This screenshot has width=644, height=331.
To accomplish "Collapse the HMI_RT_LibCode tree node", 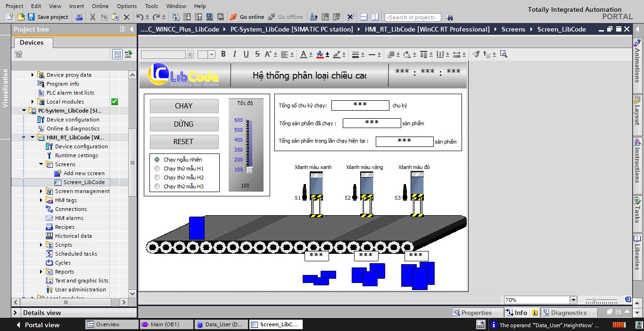I will coord(33,137).
